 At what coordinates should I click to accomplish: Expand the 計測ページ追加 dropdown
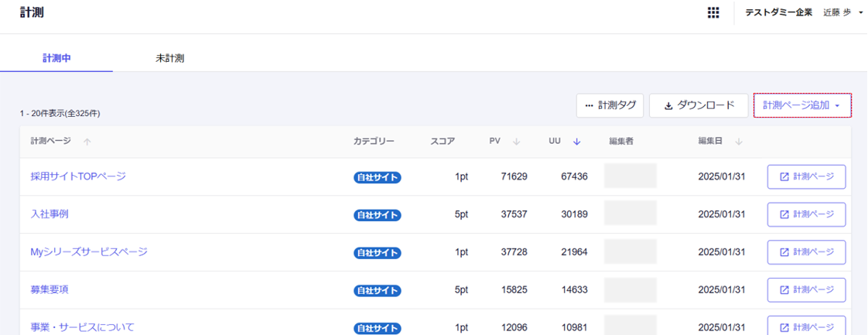click(802, 105)
